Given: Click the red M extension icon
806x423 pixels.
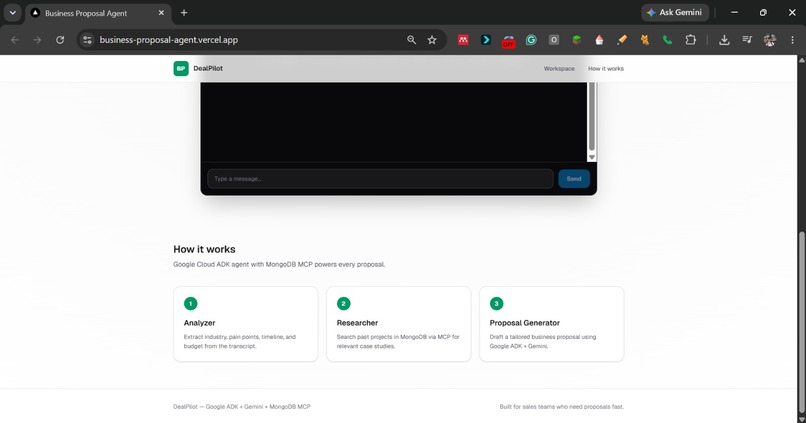Looking at the screenshot, I should [x=463, y=40].
